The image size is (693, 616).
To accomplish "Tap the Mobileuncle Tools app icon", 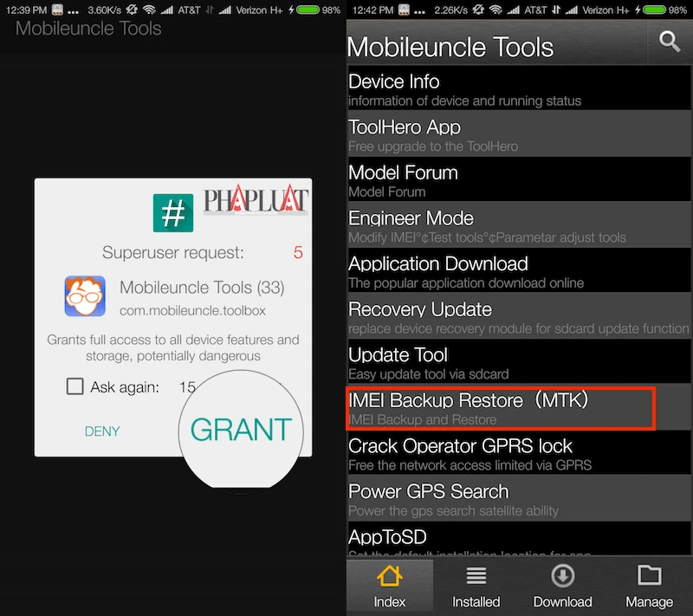I will (x=85, y=296).
